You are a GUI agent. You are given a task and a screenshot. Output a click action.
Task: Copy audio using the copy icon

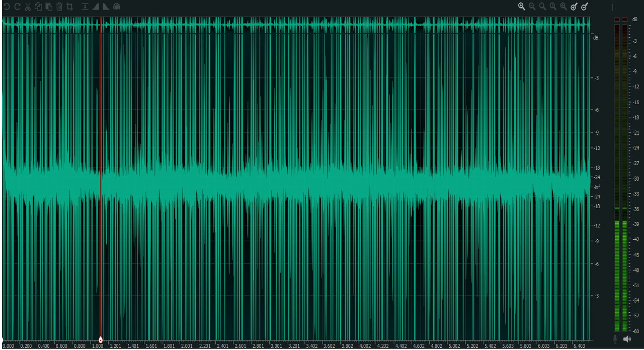tap(38, 7)
